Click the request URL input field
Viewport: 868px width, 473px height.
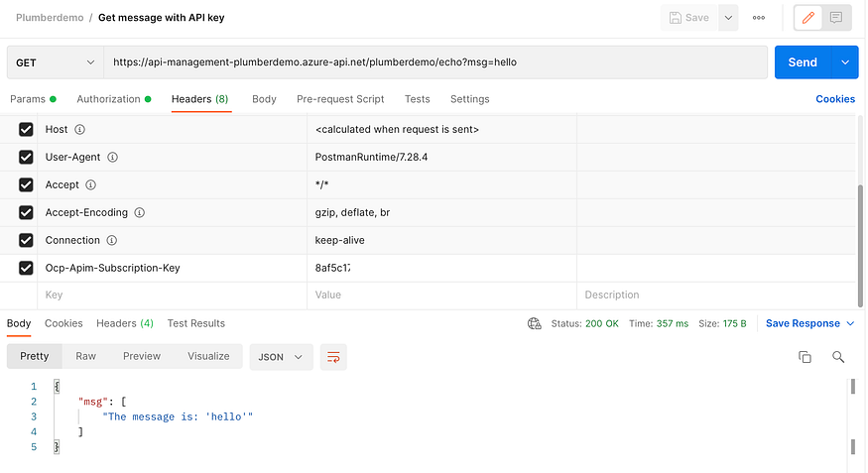coord(435,62)
